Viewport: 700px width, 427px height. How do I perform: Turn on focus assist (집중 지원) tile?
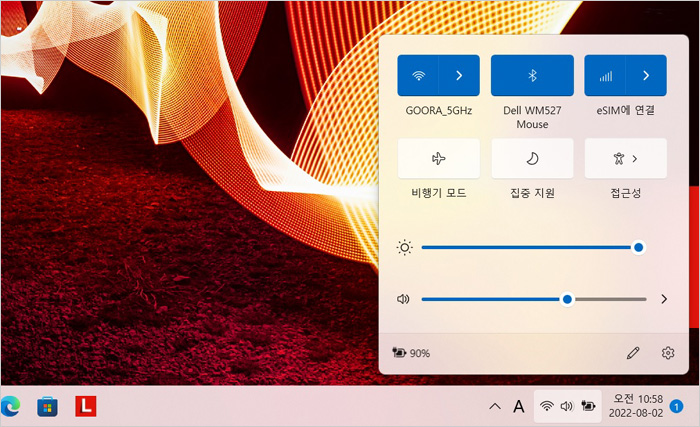[x=532, y=159]
